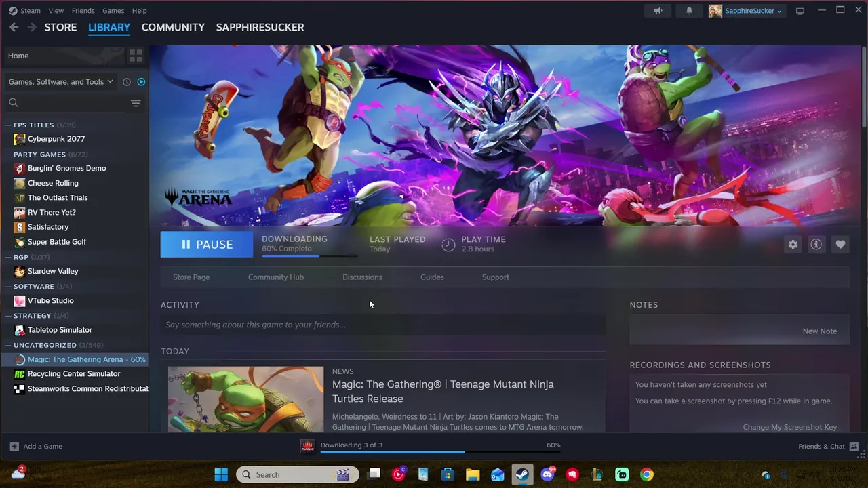The height and width of the screenshot is (488, 868).
Task: Go forward with the right arrow
Action: tap(32, 27)
